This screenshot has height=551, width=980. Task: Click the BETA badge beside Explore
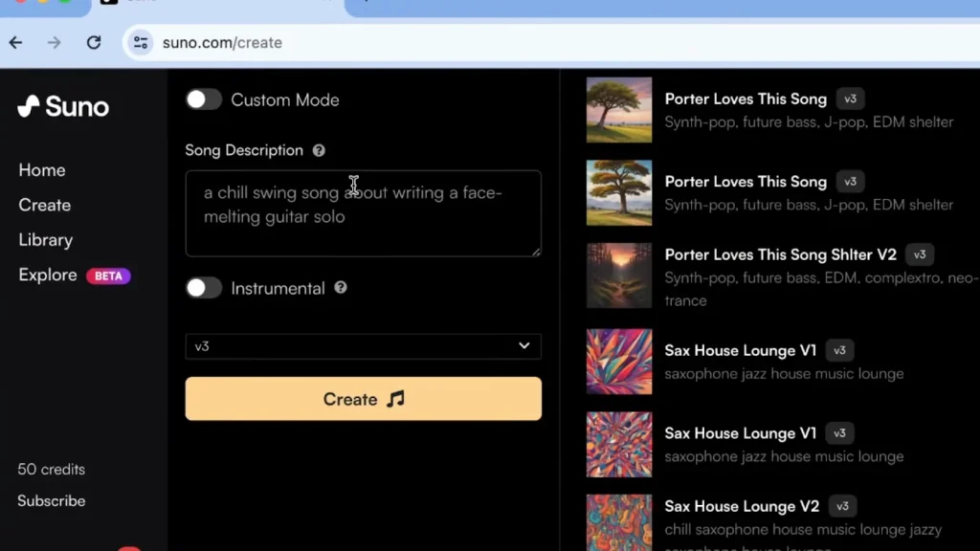coord(108,275)
